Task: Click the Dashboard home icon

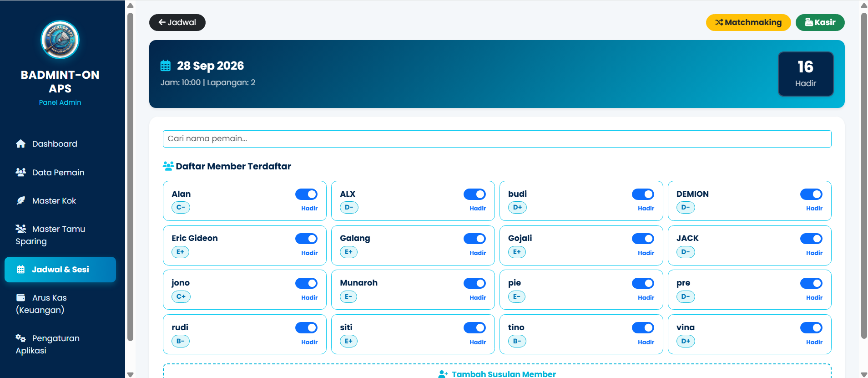Action: (x=20, y=144)
